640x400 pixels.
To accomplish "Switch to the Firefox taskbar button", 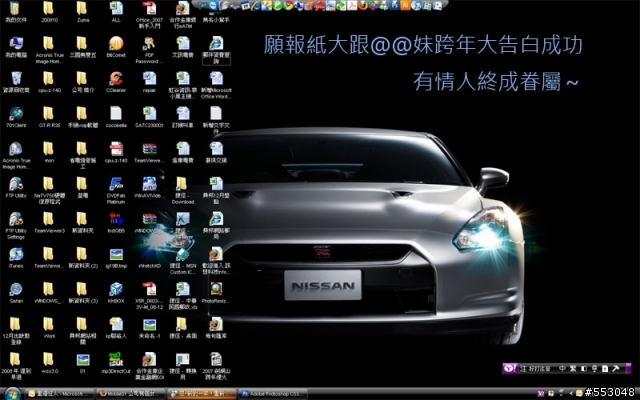I will click(131, 394).
